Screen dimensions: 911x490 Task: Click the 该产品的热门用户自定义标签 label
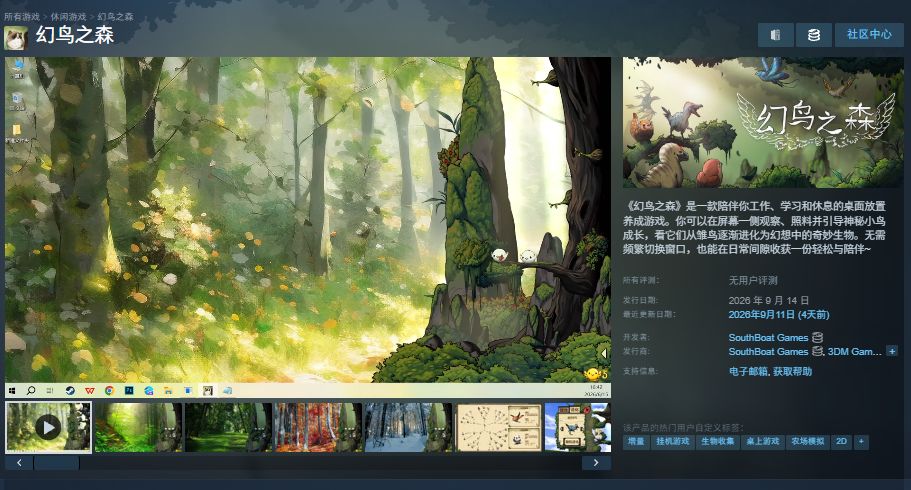pyautogui.click(x=683, y=427)
